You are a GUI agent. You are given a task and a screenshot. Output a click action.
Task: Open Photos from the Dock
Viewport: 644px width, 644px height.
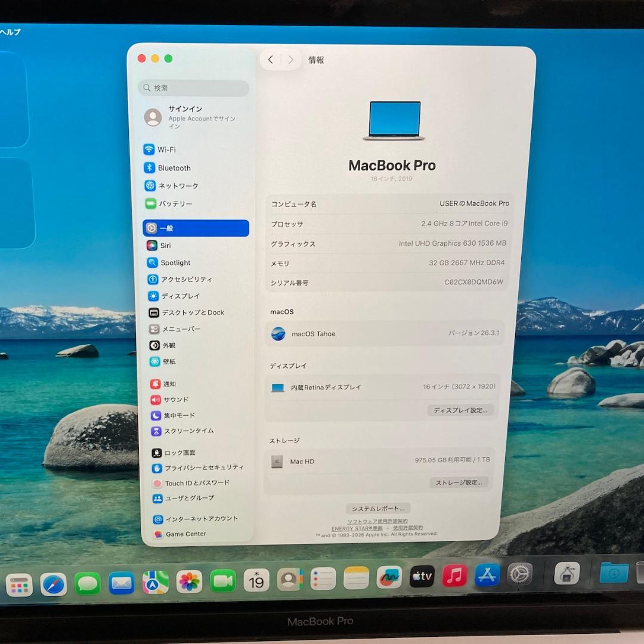[x=189, y=581]
